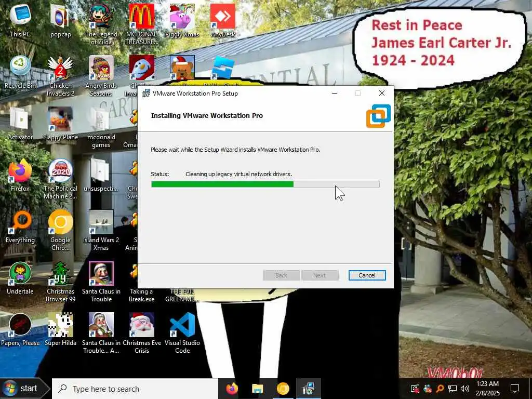Select the Recycle Bin icon
This screenshot has width=532, height=399.
click(20, 72)
